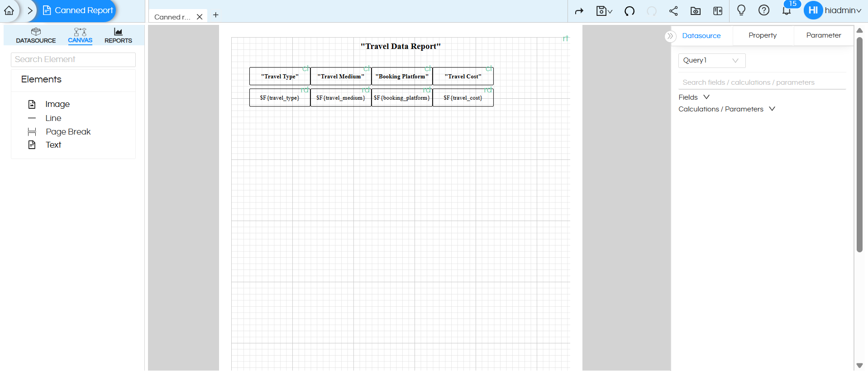Click the Canned Report breadcrumb button
The image size is (868, 371).
[78, 10]
